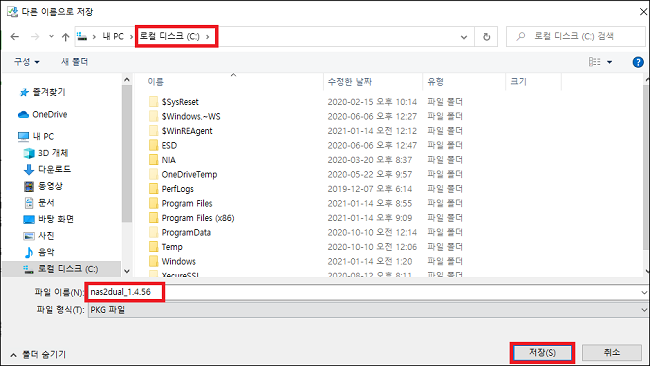Click the 2021-01-14 오전 1:20 date cell
The height and width of the screenshot is (366, 650).
click(x=370, y=262)
